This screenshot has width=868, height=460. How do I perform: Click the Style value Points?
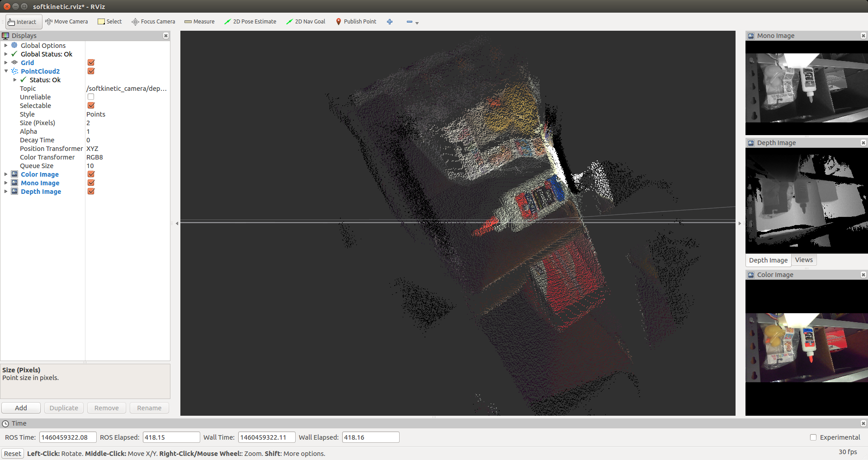[x=96, y=114]
